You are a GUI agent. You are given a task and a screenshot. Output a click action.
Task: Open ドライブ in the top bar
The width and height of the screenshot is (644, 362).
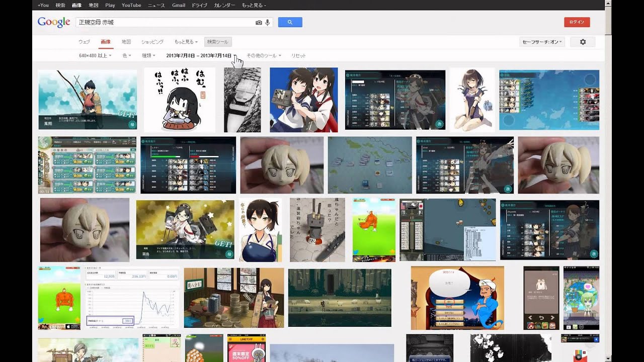click(200, 5)
